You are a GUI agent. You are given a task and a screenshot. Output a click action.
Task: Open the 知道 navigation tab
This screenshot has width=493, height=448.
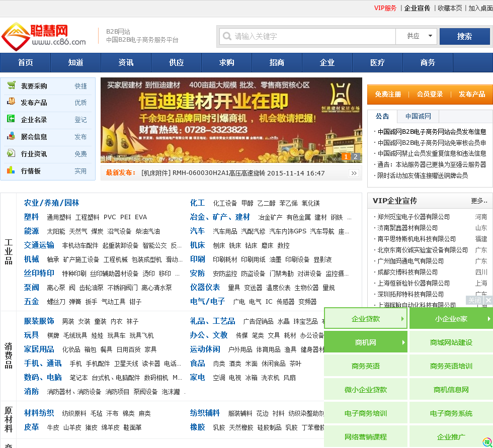[x=76, y=62]
